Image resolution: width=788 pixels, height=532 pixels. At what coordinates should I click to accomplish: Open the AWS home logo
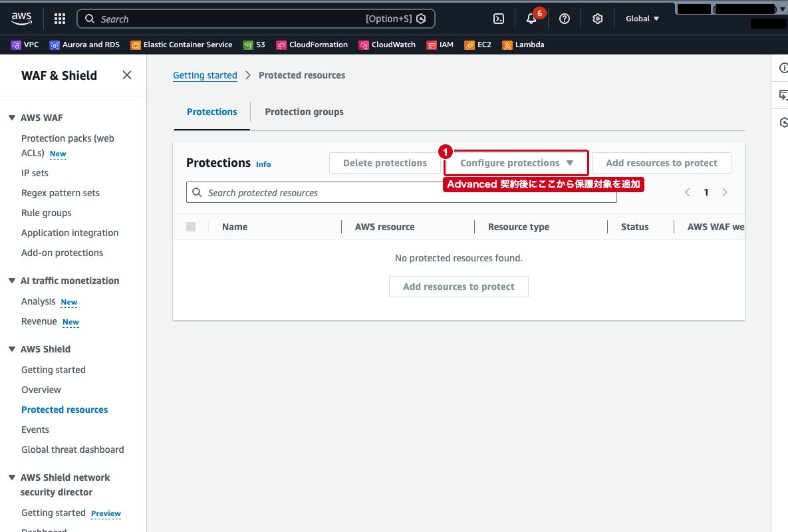(21, 19)
